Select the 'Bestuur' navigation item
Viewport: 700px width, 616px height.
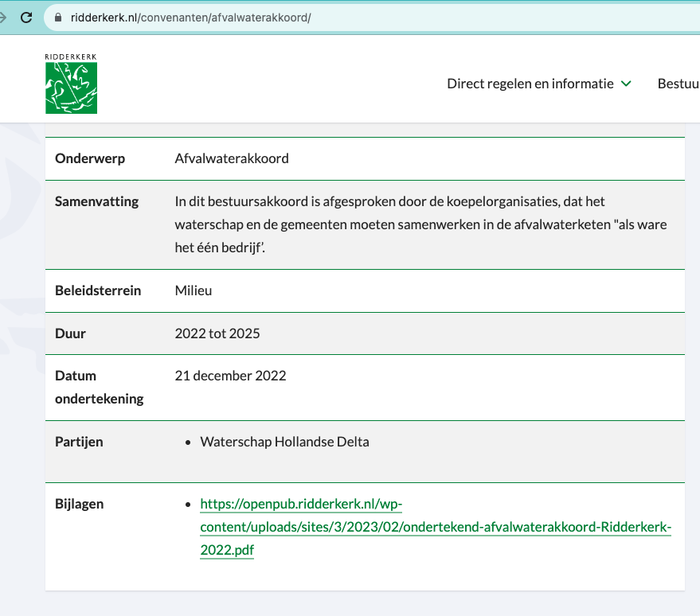(677, 83)
